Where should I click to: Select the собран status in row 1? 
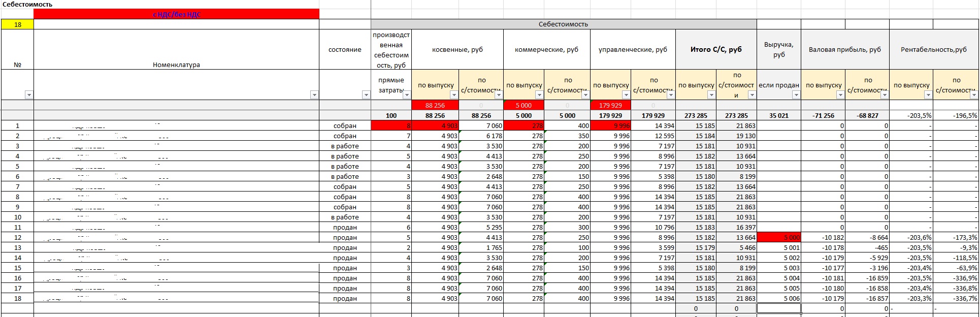coord(345,125)
